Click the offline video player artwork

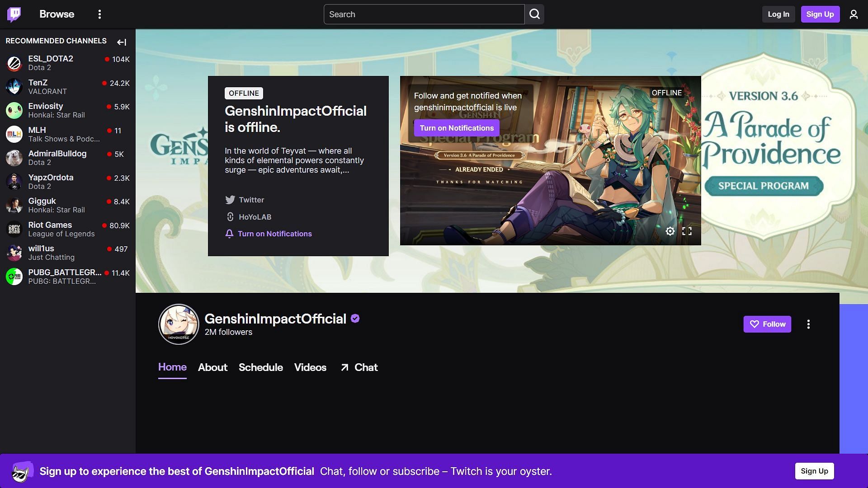click(x=550, y=160)
